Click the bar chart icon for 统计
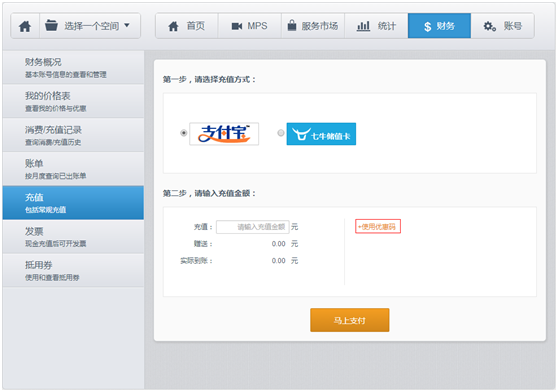The height and width of the screenshot is (392, 558). click(x=363, y=26)
